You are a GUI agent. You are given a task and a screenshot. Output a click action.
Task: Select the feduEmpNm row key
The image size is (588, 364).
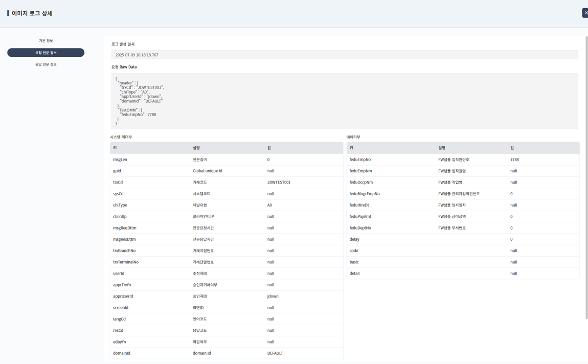[360, 171]
